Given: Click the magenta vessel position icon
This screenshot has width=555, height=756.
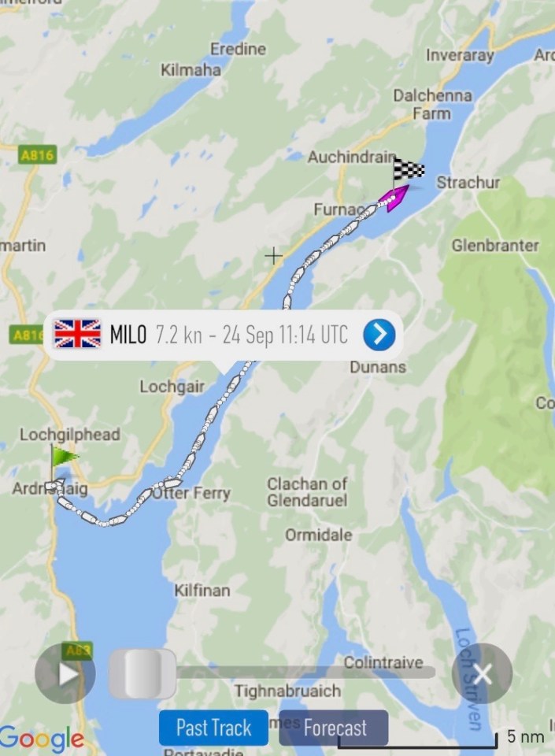Looking at the screenshot, I should click(394, 198).
